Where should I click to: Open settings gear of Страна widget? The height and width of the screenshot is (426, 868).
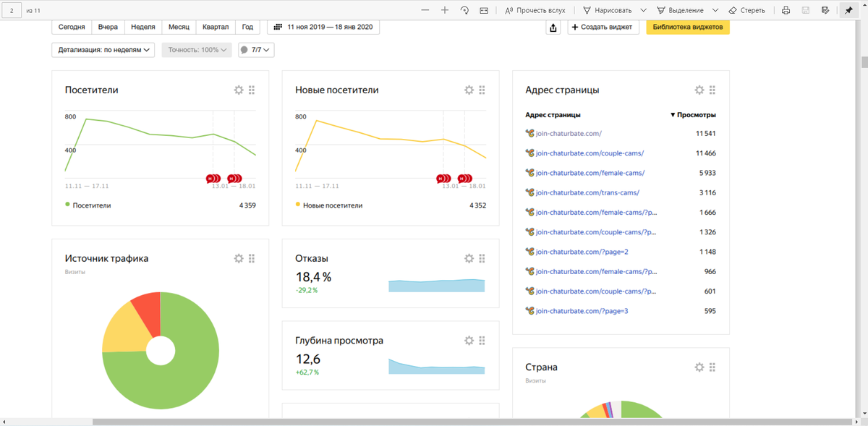(699, 367)
